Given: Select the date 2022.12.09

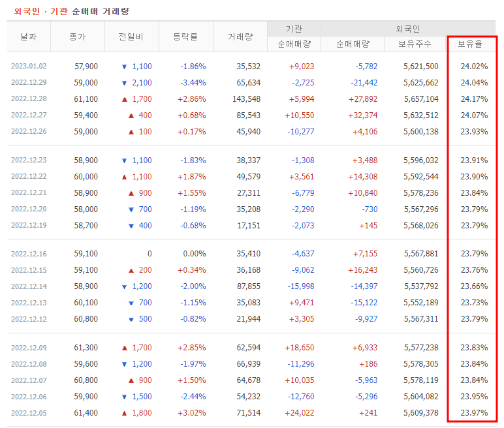Looking at the screenshot, I should pyautogui.click(x=29, y=348).
